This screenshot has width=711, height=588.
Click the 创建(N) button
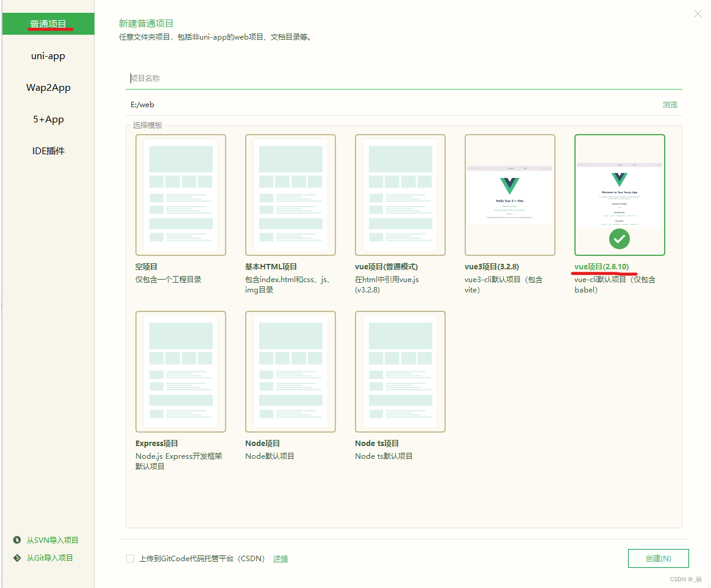pos(658,558)
